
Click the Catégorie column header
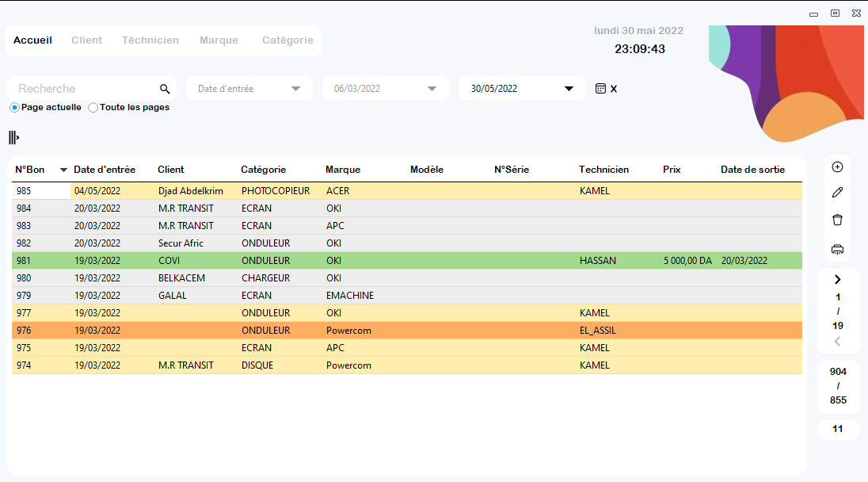pyautogui.click(x=264, y=170)
